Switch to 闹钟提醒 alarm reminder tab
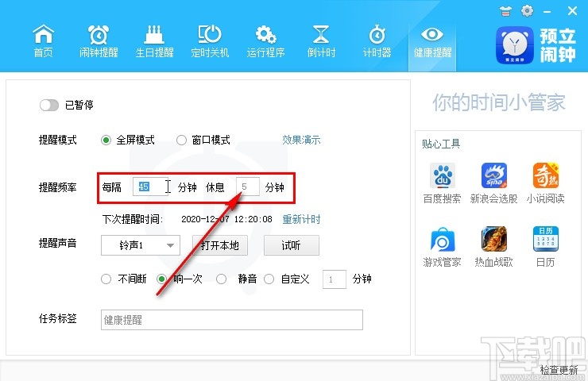This screenshot has height=381, width=588. coord(99,41)
